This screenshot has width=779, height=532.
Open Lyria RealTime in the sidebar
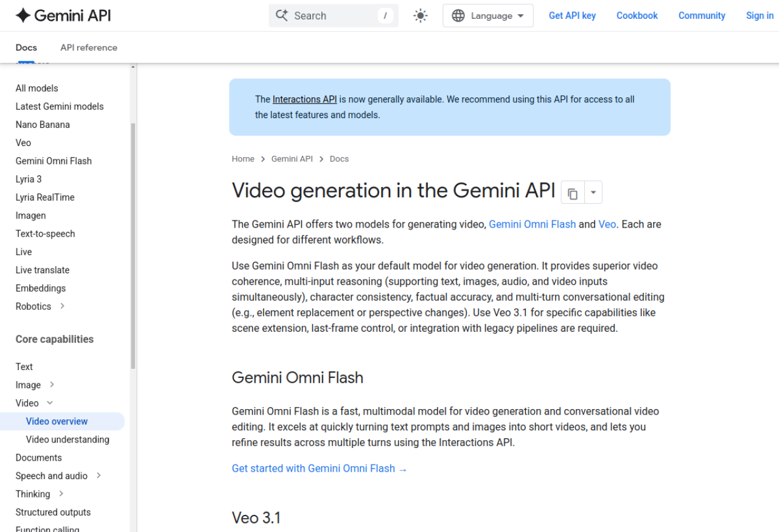tap(45, 197)
